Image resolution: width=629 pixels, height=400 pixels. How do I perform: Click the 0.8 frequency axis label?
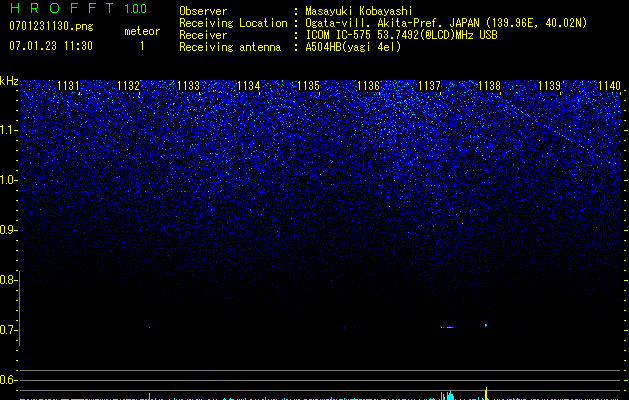pos(9,280)
